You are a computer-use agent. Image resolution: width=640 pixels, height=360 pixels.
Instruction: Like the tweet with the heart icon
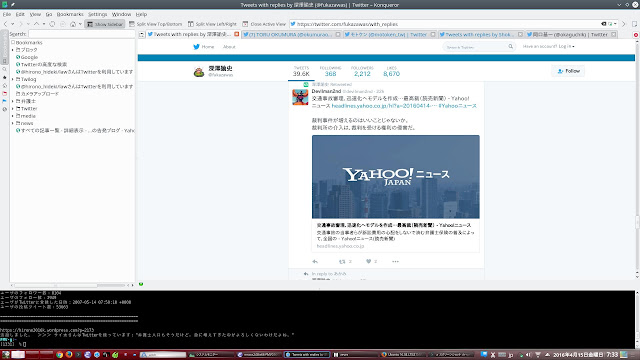point(368,261)
